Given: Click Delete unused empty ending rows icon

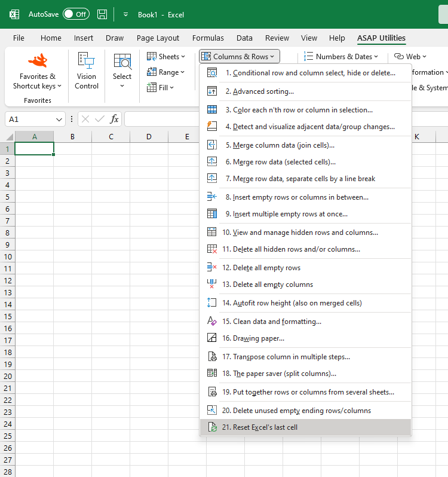Looking at the screenshot, I should click(212, 411).
